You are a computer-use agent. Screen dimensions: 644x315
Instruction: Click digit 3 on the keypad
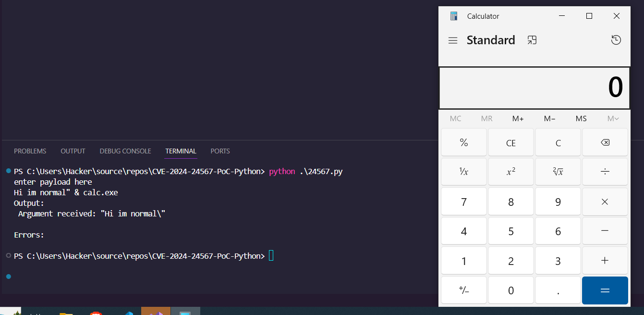[x=558, y=261]
